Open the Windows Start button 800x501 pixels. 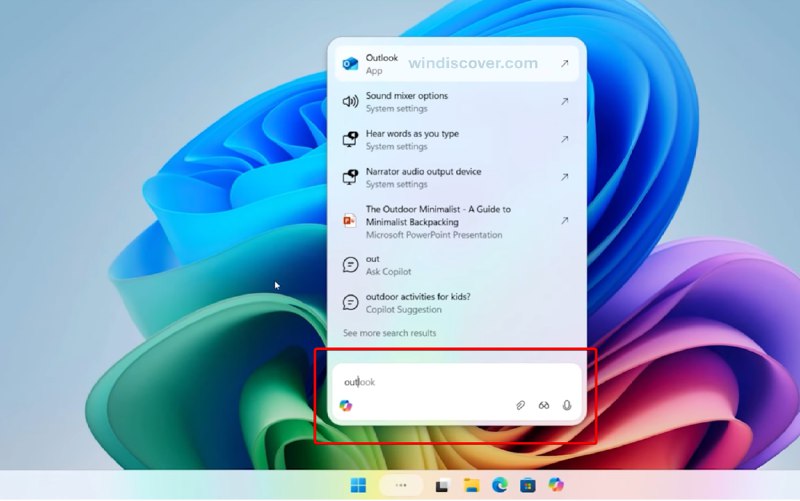pos(358,485)
